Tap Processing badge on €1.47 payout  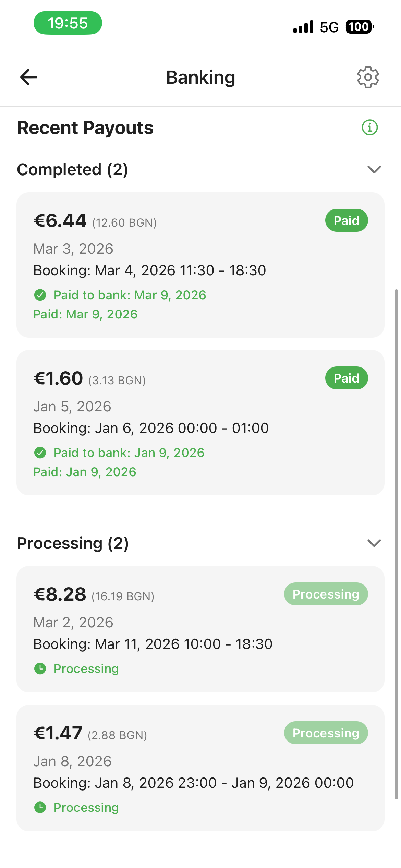pyautogui.click(x=326, y=733)
